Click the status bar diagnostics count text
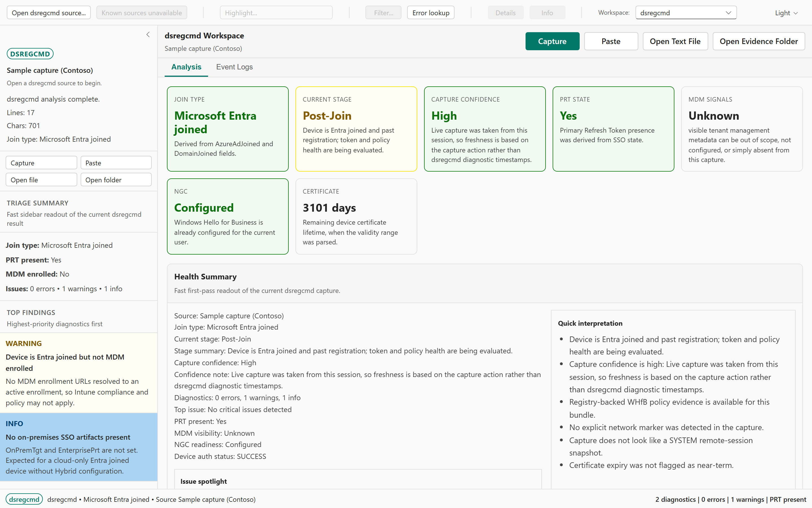This screenshot has width=812, height=508. (x=731, y=500)
